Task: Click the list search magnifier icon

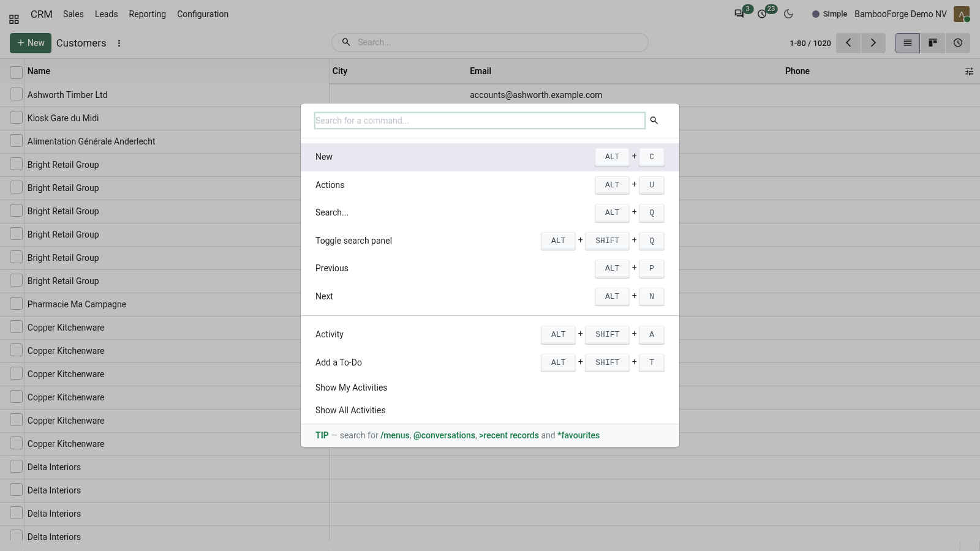Action: point(346,42)
